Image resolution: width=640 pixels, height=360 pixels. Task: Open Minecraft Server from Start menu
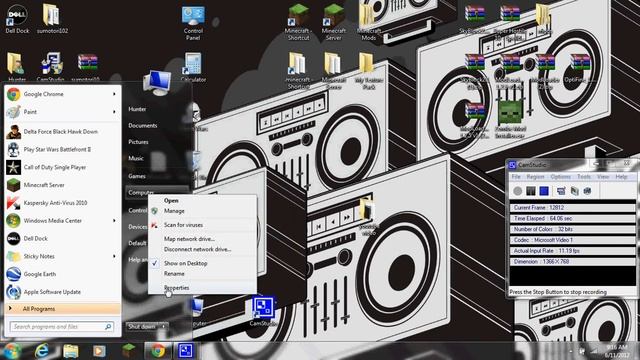pyautogui.click(x=62, y=185)
